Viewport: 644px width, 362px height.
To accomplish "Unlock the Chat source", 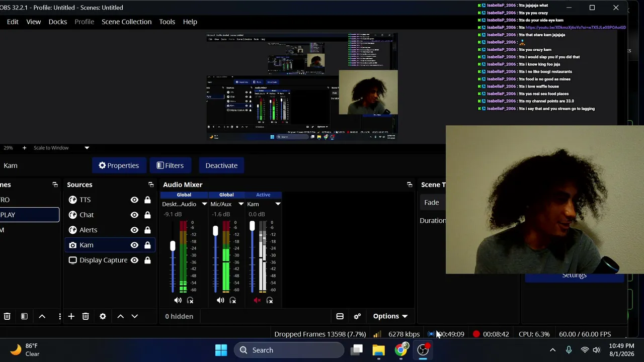I will click(147, 215).
